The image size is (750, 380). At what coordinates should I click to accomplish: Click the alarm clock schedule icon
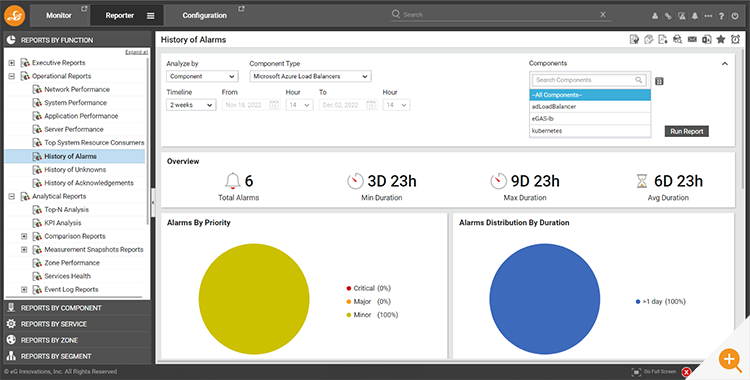(735, 39)
